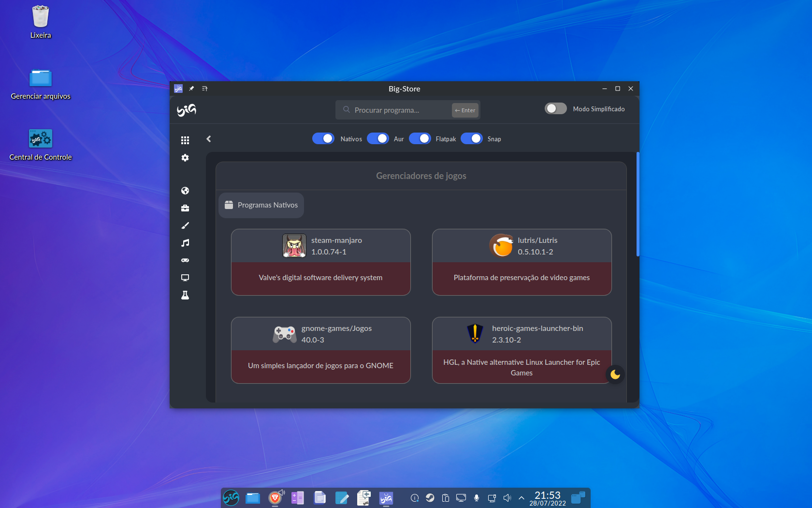This screenshot has height=508, width=812.
Task: Click the heroic-games-launcher shield icon
Action: pos(475,334)
